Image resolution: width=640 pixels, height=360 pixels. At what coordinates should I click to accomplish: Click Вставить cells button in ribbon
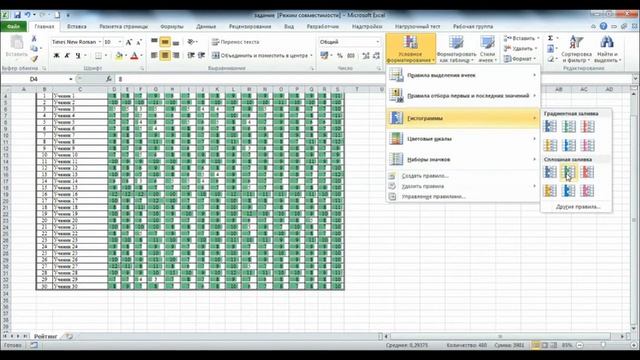click(x=521, y=38)
